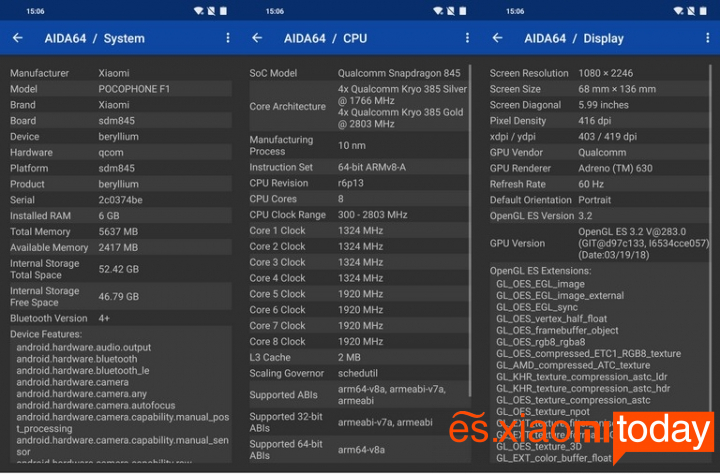Image resolution: width=720 pixels, height=474 pixels.
Task: Select the 'AIDA64 / Display' title
Action: tap(574, 39)
